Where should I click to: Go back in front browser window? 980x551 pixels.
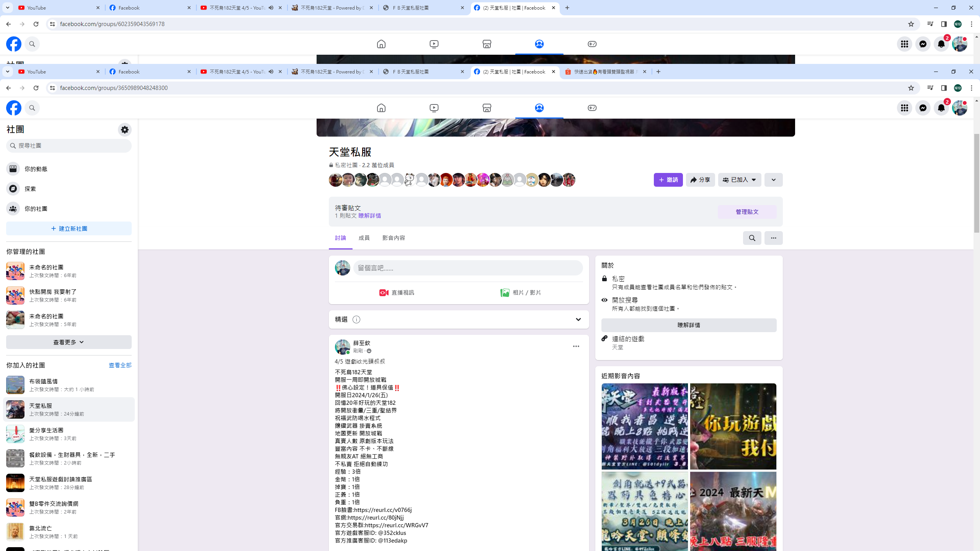8,88
